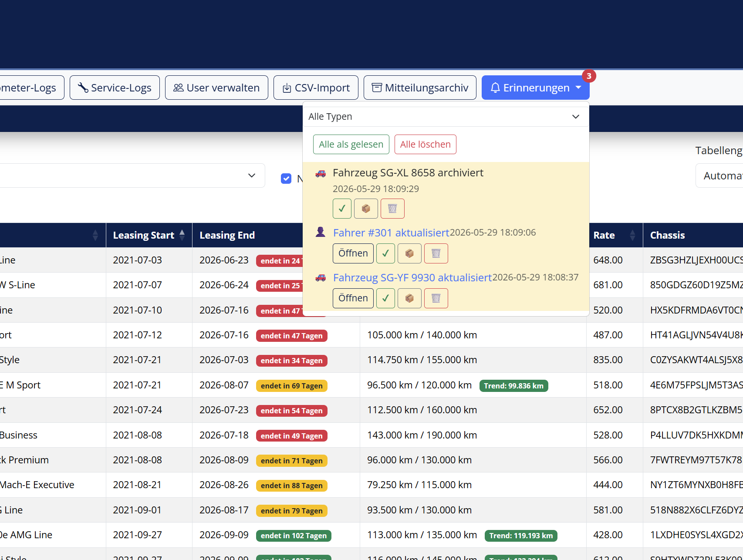
Task: Open Mitteilungsarchiv
Action: [420, 88]
